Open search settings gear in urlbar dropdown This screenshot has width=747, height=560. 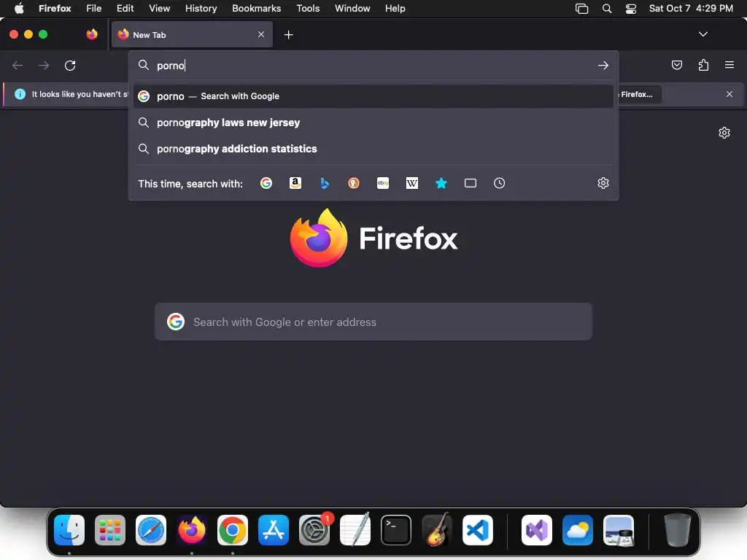click(x=603, y=183)
